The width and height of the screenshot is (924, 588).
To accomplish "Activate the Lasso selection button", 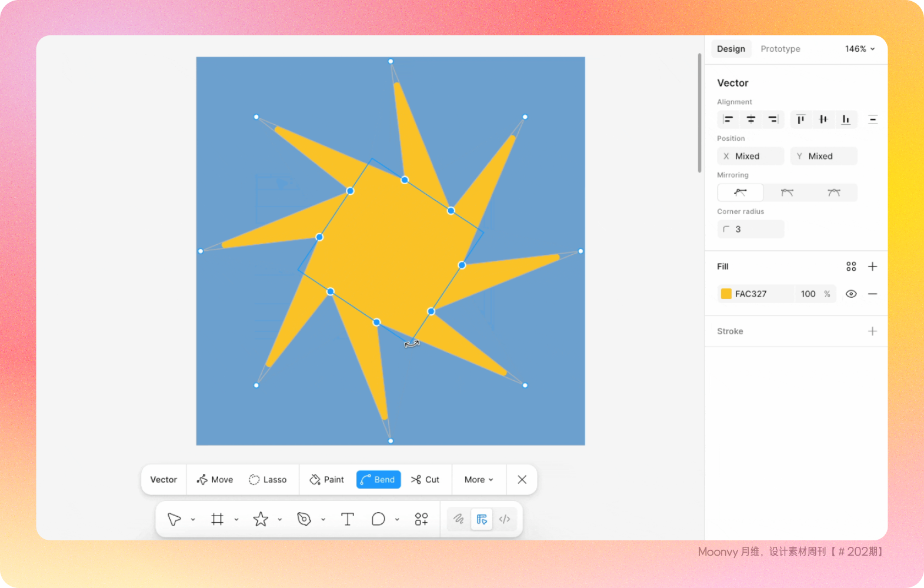I will coord(268,480).
